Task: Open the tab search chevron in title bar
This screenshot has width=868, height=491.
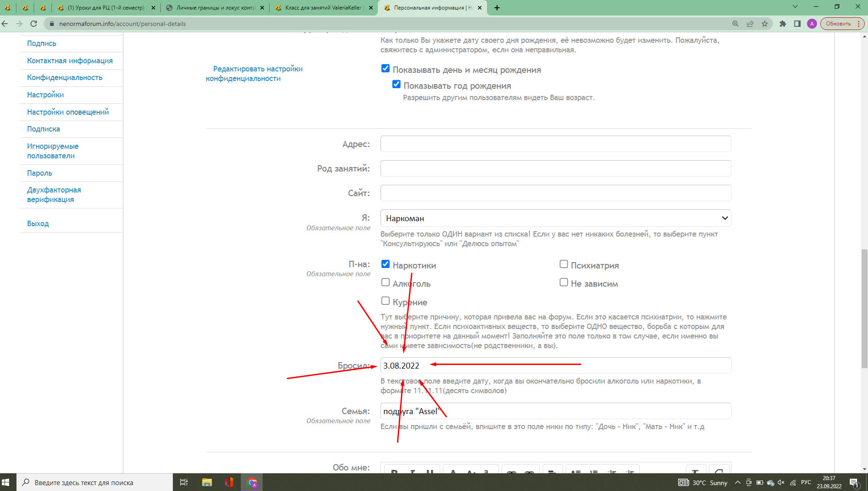Action: click(795, 7)
